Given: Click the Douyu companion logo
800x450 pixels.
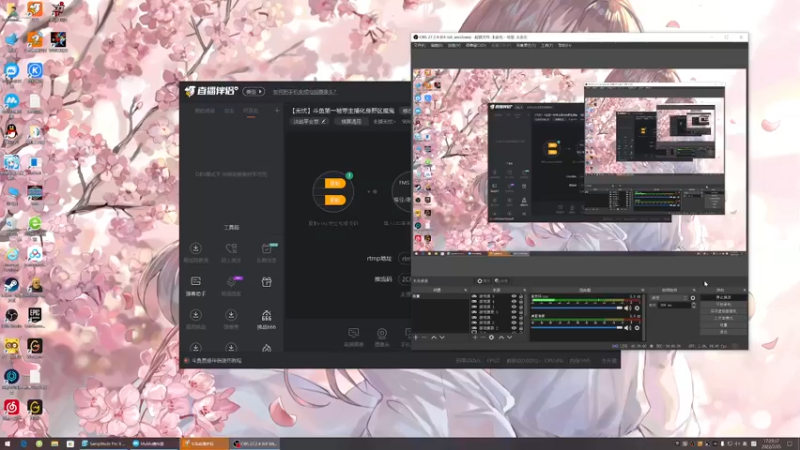Looking at the screenshot, I should [211, 91].
